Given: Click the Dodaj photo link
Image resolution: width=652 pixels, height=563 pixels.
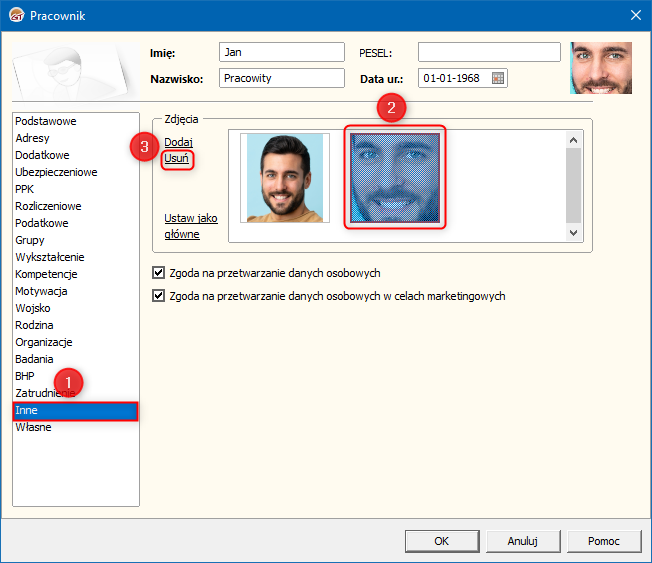Looking at the screenshot, I should pos(178,142).
